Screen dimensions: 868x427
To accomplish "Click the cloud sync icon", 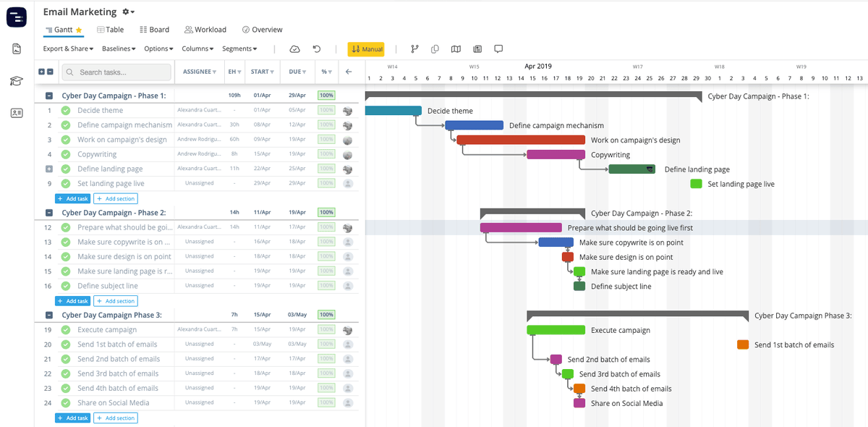I will click(294, 48).
